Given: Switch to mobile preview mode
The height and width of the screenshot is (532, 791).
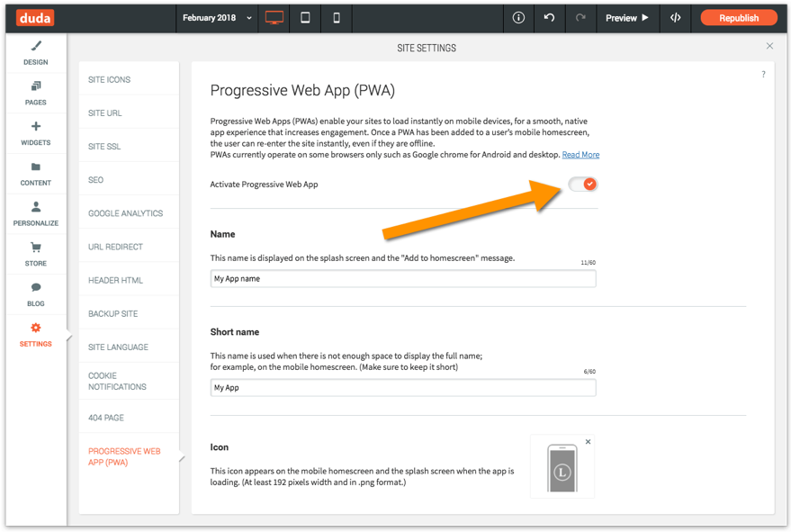Looking at the screenshot, I should [x=337, y=17].
